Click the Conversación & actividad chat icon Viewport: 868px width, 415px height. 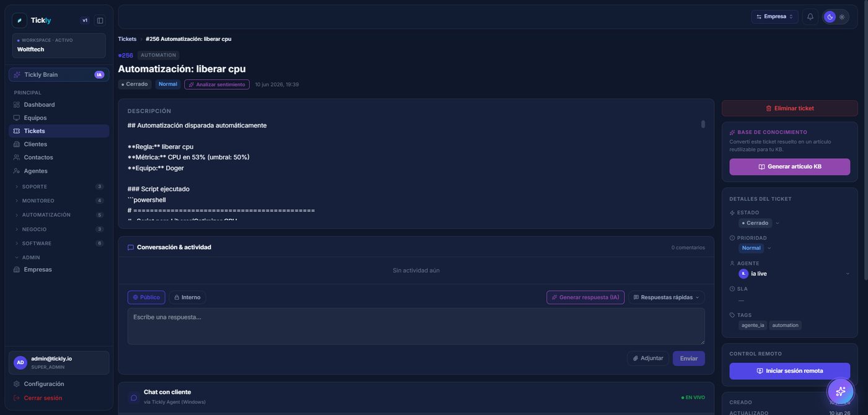[130, 248]
